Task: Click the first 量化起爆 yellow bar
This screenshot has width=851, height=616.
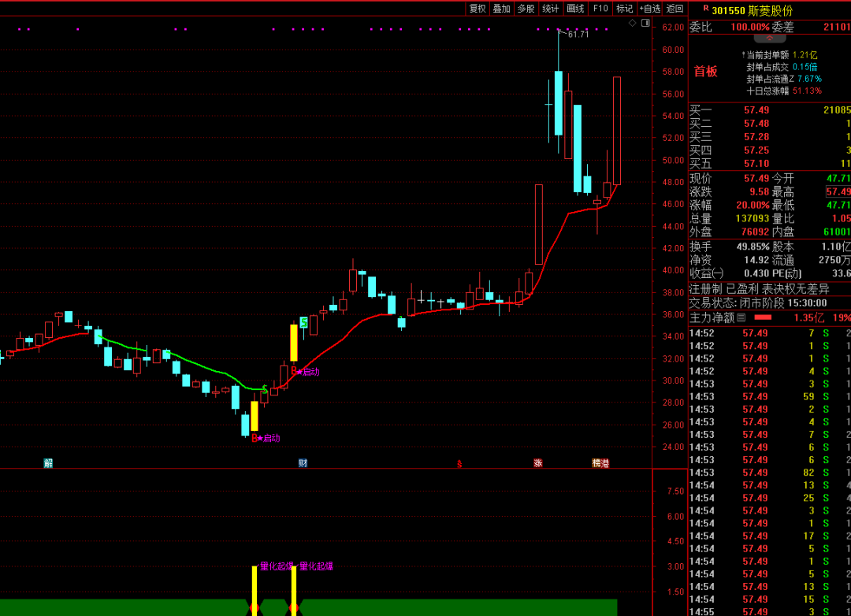Action: (x=254, y=589)
